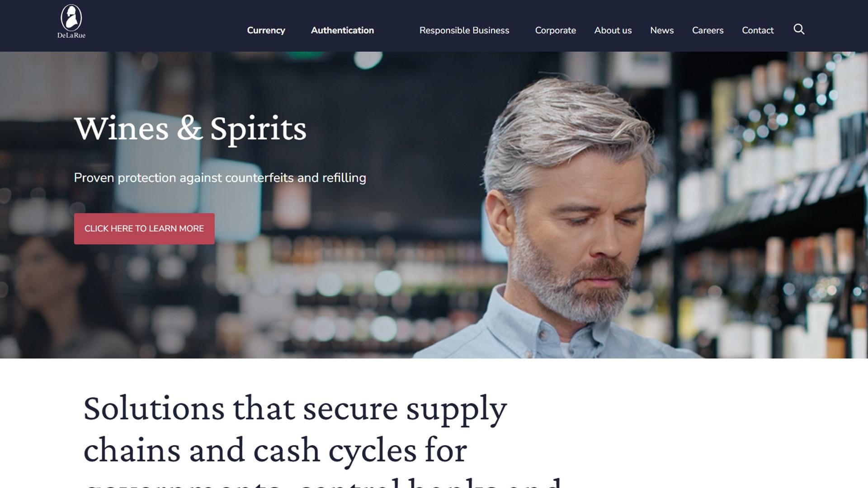This screenshot has height=488, width=868.
Task: Open the Corporate section
Action: click(556, 30)
